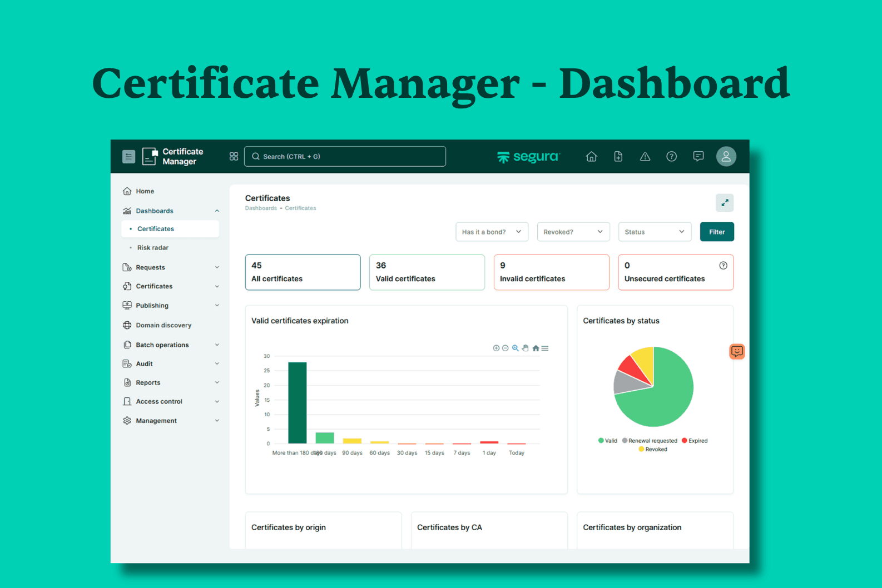
Task: Open the alerts warning triangle icon
Action: pyautogui.click(x=645, y=157)
